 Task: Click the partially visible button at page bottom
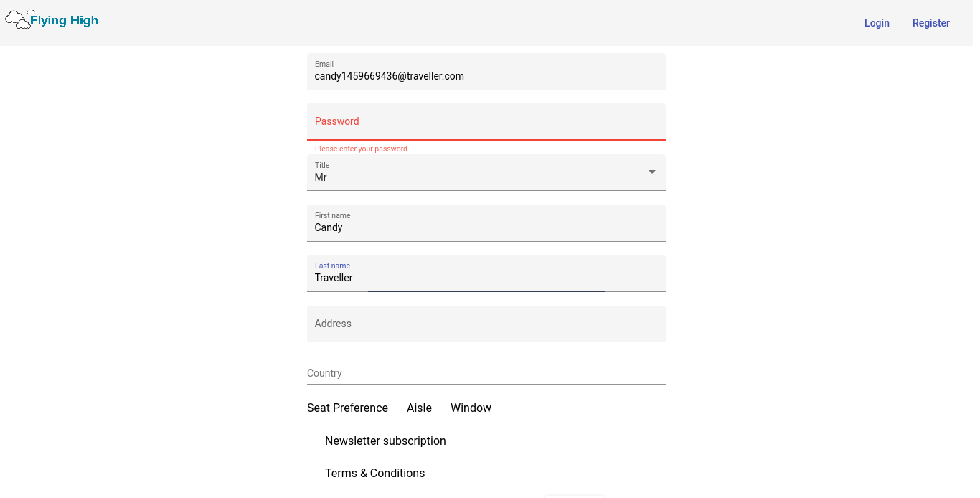[x=575, y=495]
